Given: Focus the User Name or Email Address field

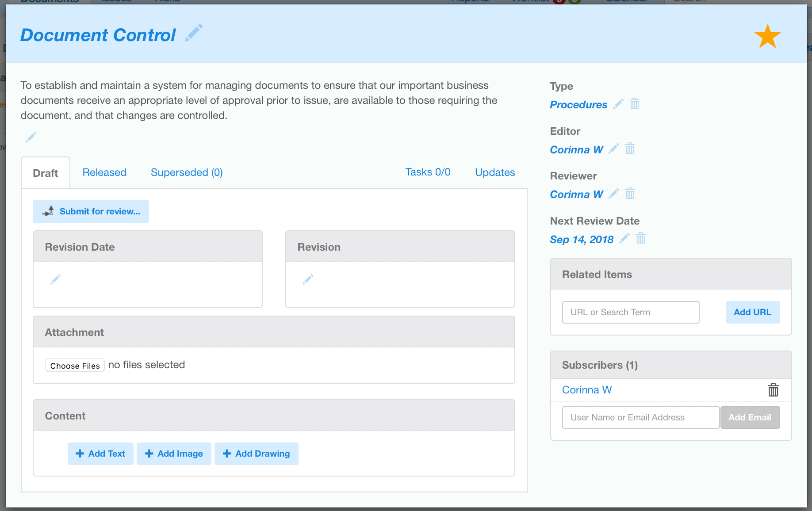Looking at the screenshot, I should coord(640,417).
